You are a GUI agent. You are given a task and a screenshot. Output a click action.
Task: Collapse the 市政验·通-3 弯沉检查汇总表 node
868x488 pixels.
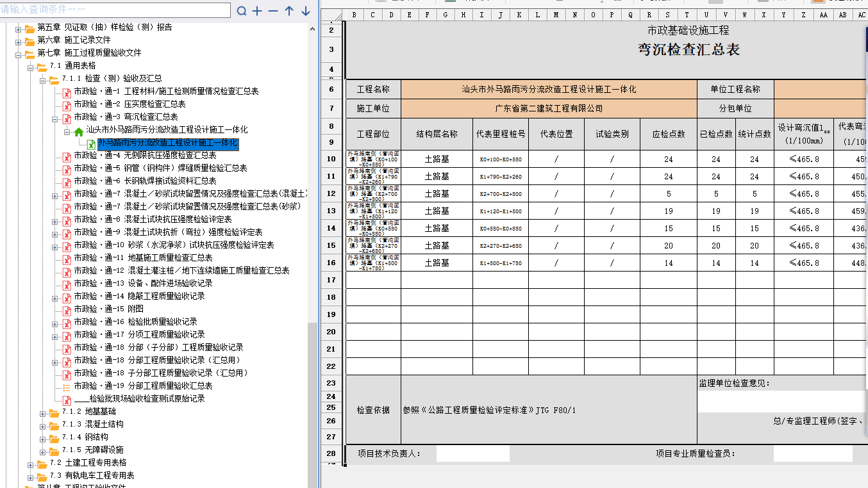pyautogui.click(x=55, y=118)
